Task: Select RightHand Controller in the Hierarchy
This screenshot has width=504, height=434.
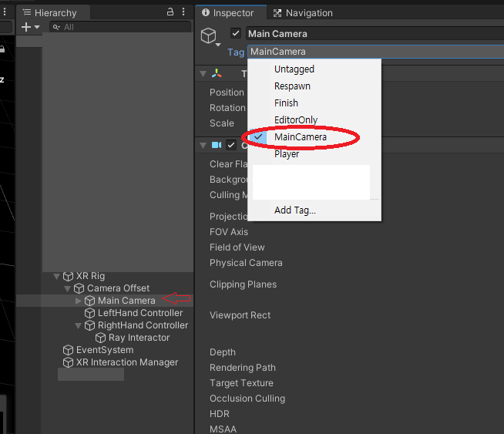Action: click(x=143, y=325)
